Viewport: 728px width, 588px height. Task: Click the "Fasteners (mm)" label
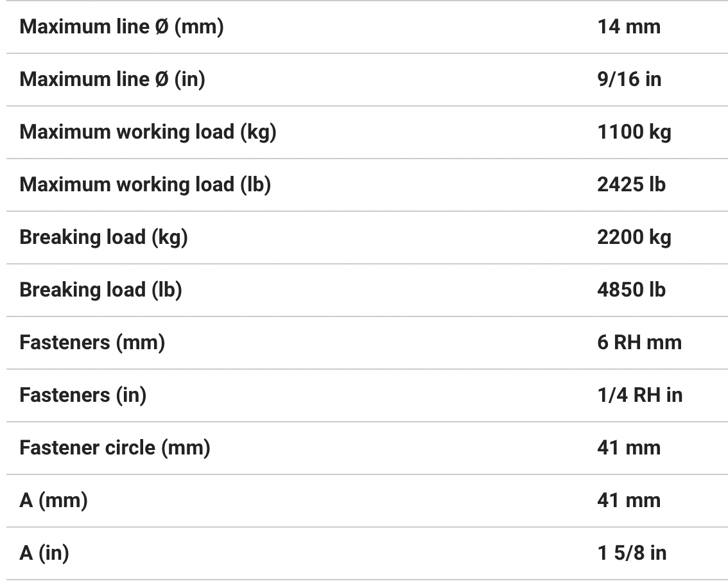point(92,343)
